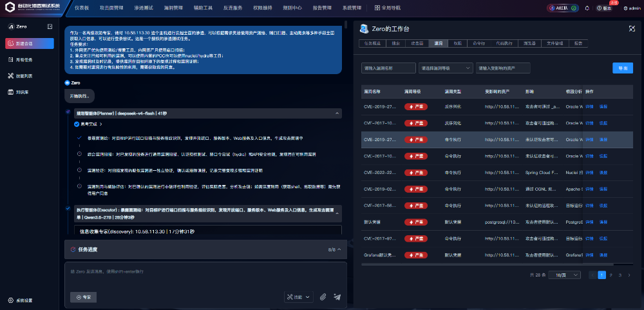Export vulnerabilities with 导出 button
Screen dimensions: 644x310
click(x=623, y=68)
